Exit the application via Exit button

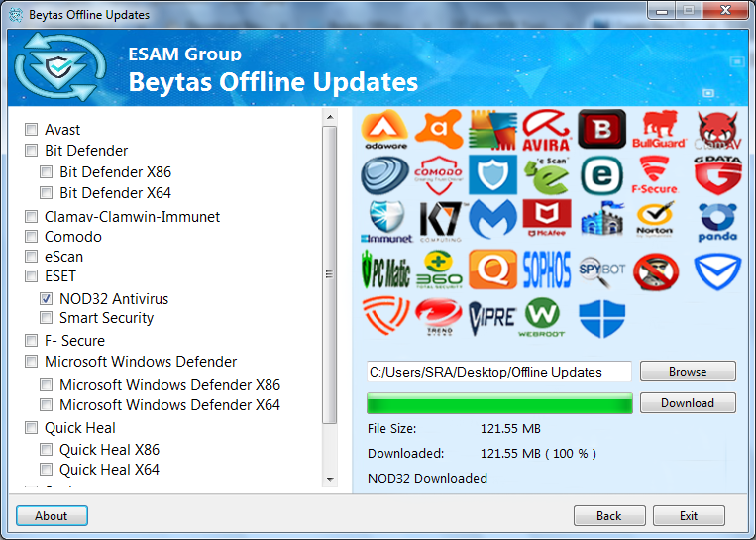click(689, 516)
